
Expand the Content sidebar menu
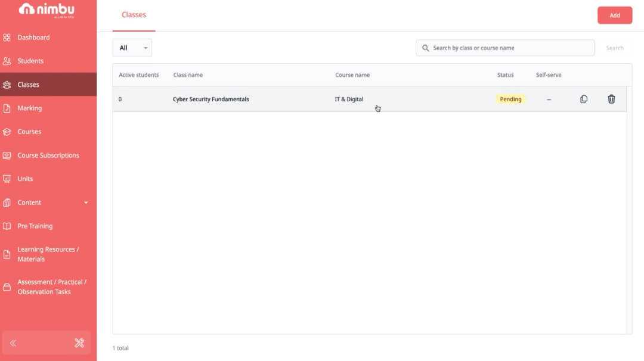tap(29, 202)
